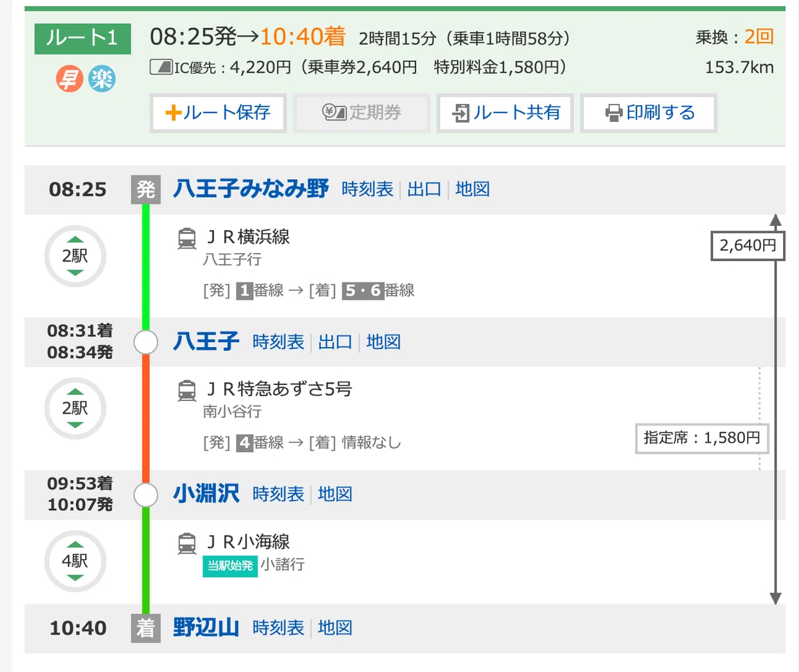Open the 小淵沢 station link
The width and height of the screenshot is (799, 672).
[x=206, y=494]
